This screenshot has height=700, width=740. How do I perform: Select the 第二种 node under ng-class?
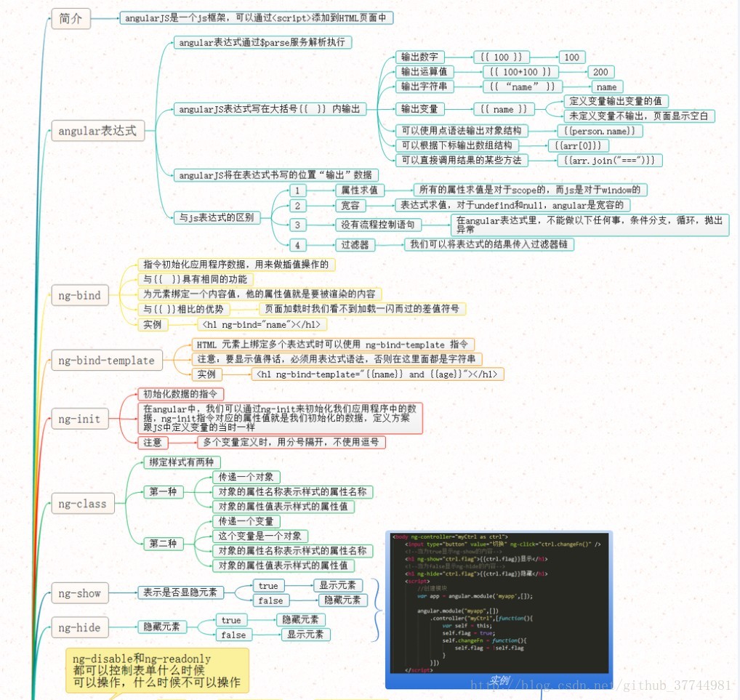click(x=164, y=544)
